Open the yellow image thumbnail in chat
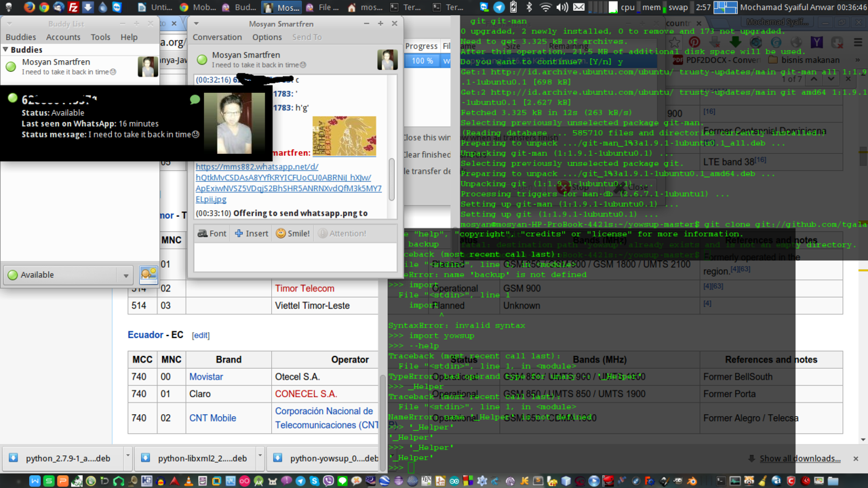Image resolution: width=868 pixels, height=488 pixels. coord(344,137)
